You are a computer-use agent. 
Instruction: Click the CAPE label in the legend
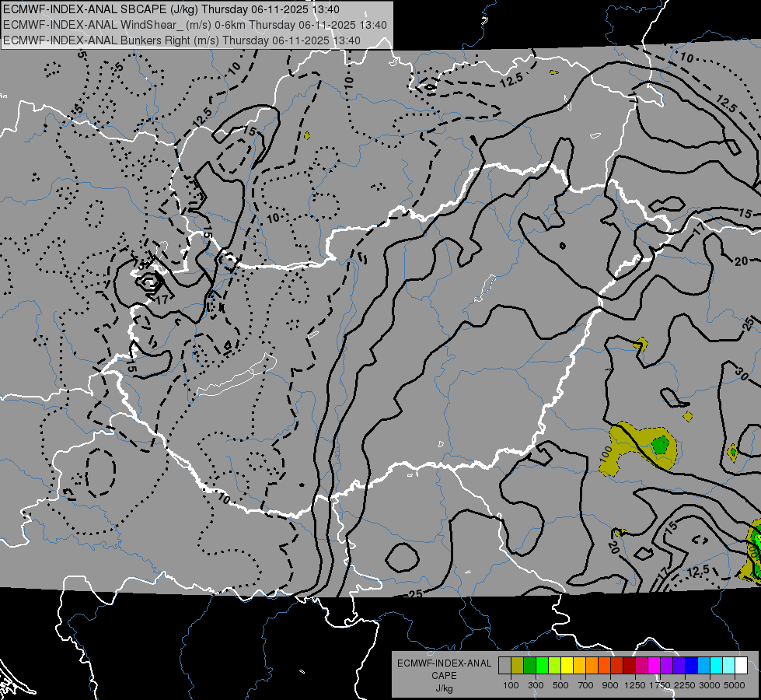click(445, 675)
